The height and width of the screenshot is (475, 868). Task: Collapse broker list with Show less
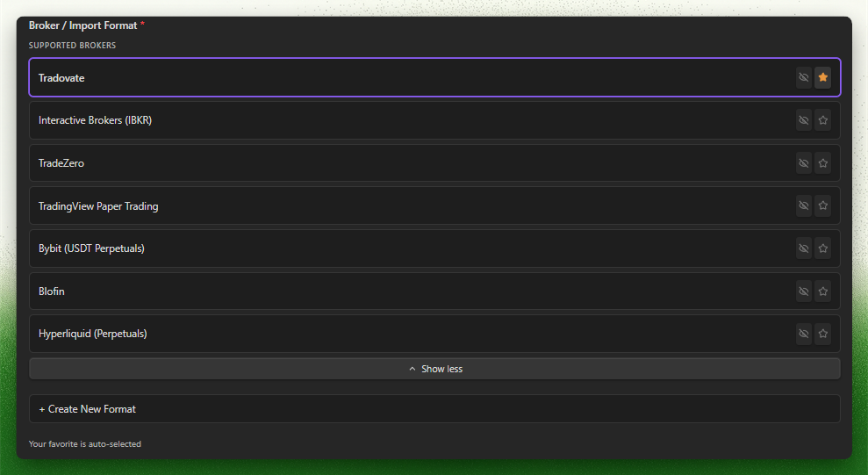coord(434,369)
